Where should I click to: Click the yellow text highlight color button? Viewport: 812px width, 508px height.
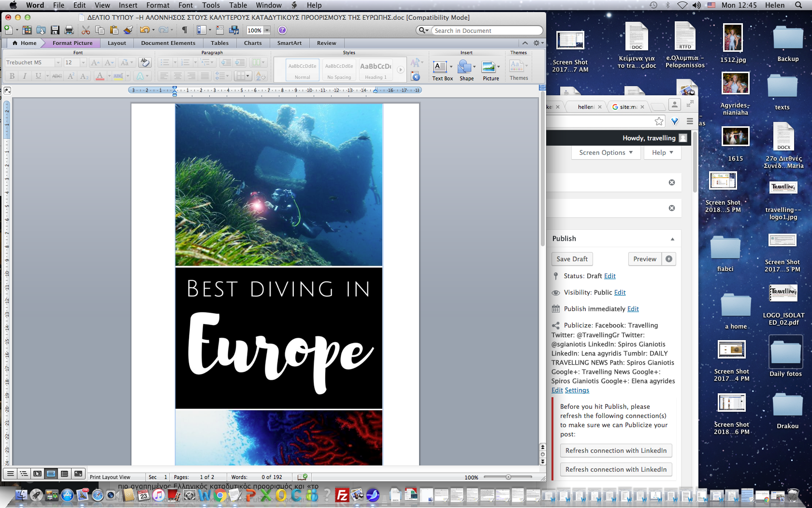point(118,76)
